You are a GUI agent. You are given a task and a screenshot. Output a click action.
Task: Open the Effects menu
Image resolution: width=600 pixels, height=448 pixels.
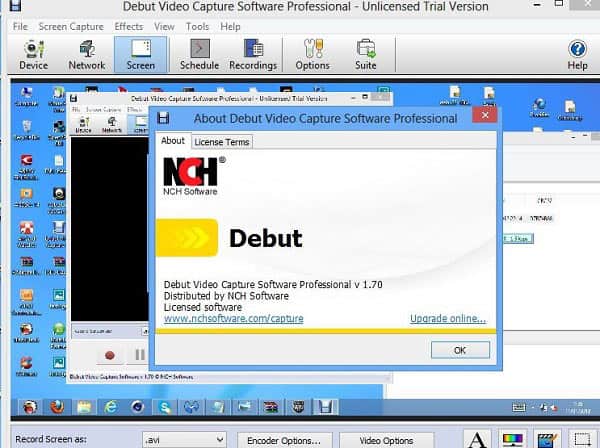coord(129,26)
